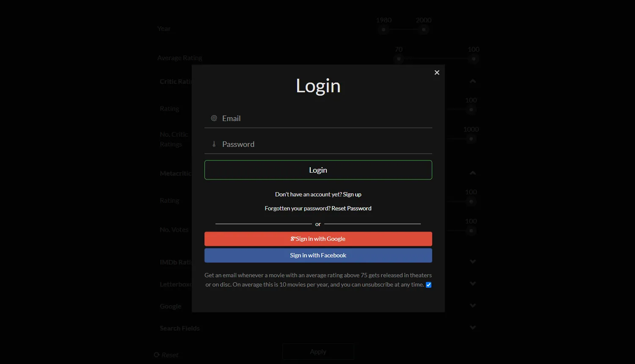Viewport: 635px width, 364px height.
Task: Click the Reset link with arrow icon
Action: pyautogui.click(x=166, y=355)
